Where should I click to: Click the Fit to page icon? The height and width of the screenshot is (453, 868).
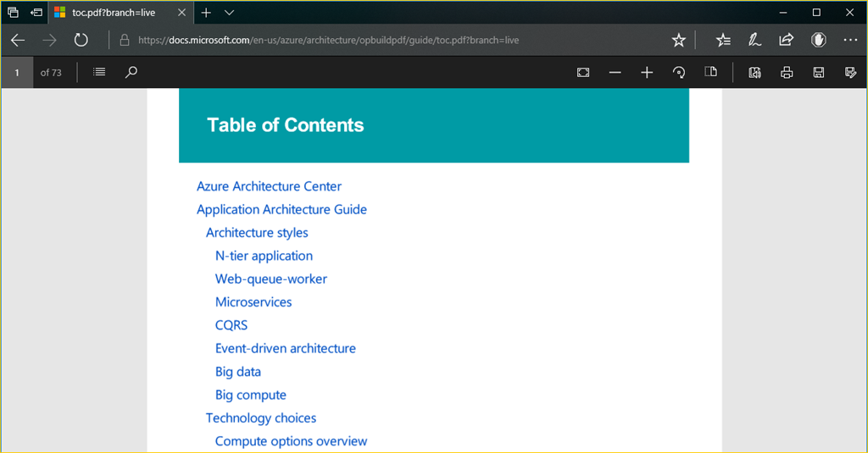[583, 73]
